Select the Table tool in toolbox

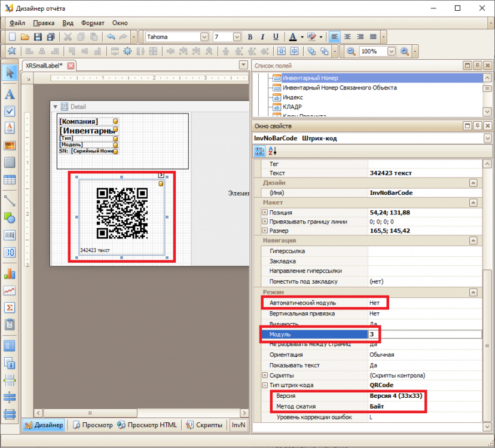pyautogui.click(x=10, y=180)
